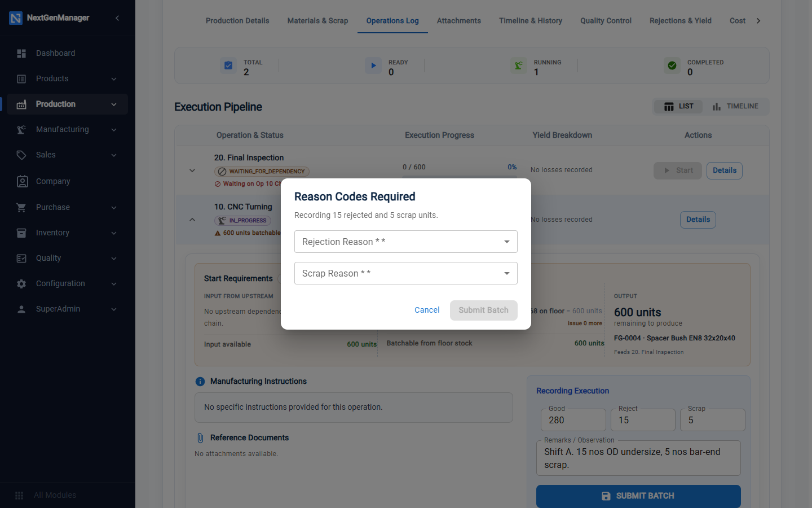The image size is (812, 508).
Task: Click the Sales tag icon
Action: click(21, 155)
